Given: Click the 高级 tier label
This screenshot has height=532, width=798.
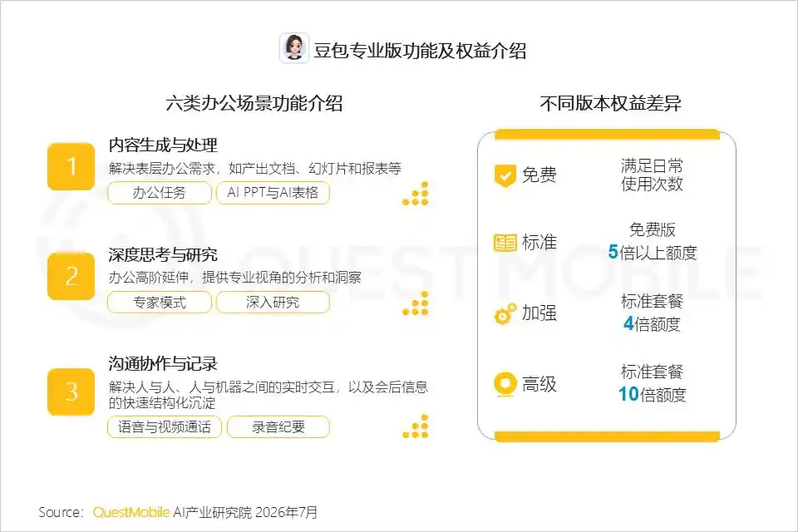Looking at the screenshot, I should pyautogui.click(x=539, y=384).
